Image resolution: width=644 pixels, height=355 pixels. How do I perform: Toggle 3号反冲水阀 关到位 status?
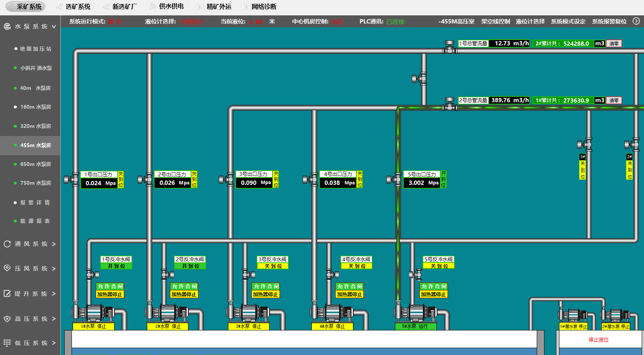click(x=273, y=266)
